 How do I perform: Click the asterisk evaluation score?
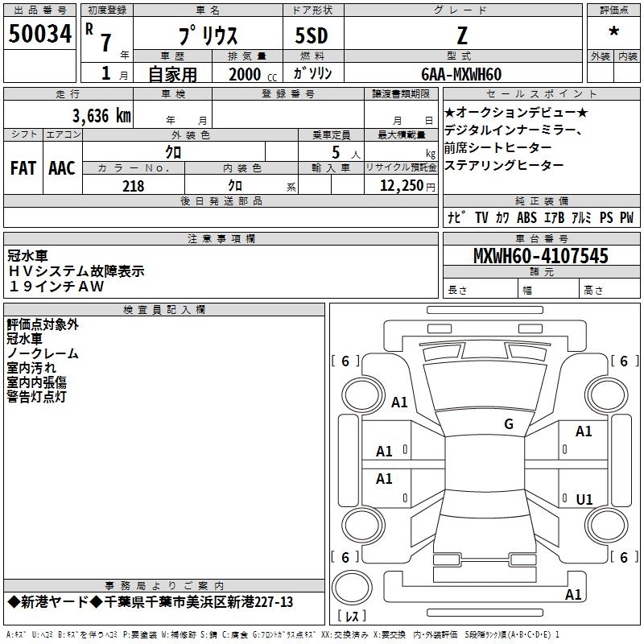tap(613, 33)
